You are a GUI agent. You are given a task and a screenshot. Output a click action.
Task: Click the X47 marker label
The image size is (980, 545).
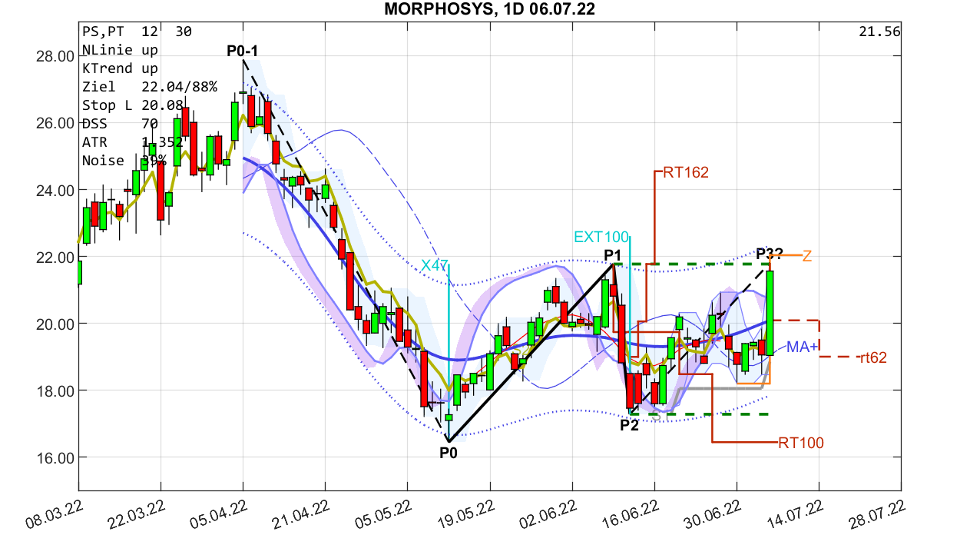(435, 265)
